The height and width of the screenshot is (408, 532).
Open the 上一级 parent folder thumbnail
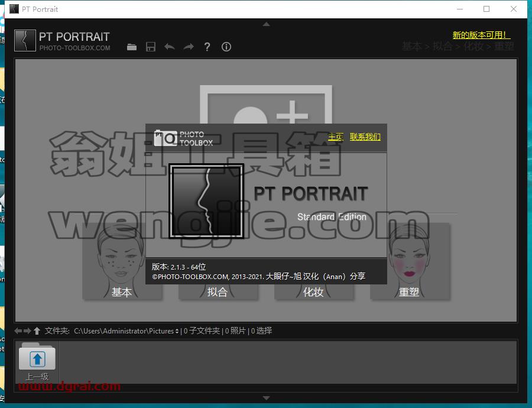click(x=37, y=362)
